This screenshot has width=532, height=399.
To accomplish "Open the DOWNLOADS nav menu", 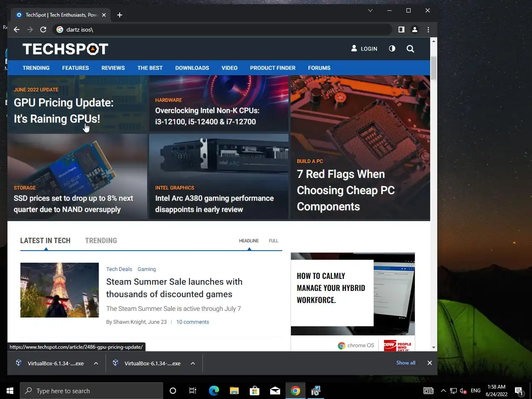I will pyautogui.click(x=192, y=68).
